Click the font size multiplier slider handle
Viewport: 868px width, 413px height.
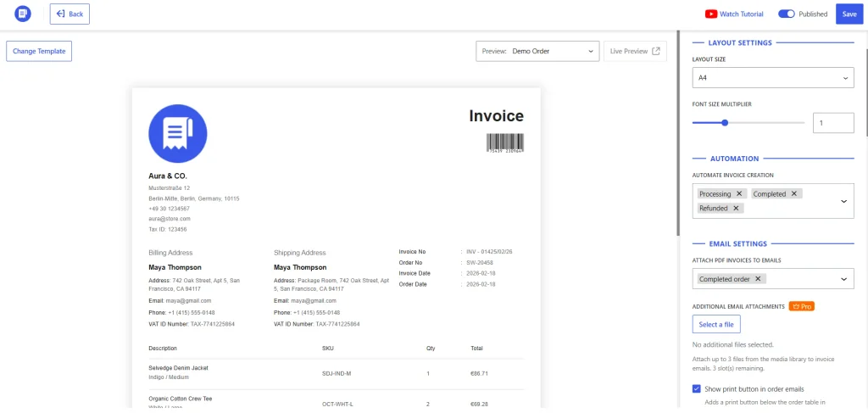click(725, 123)
